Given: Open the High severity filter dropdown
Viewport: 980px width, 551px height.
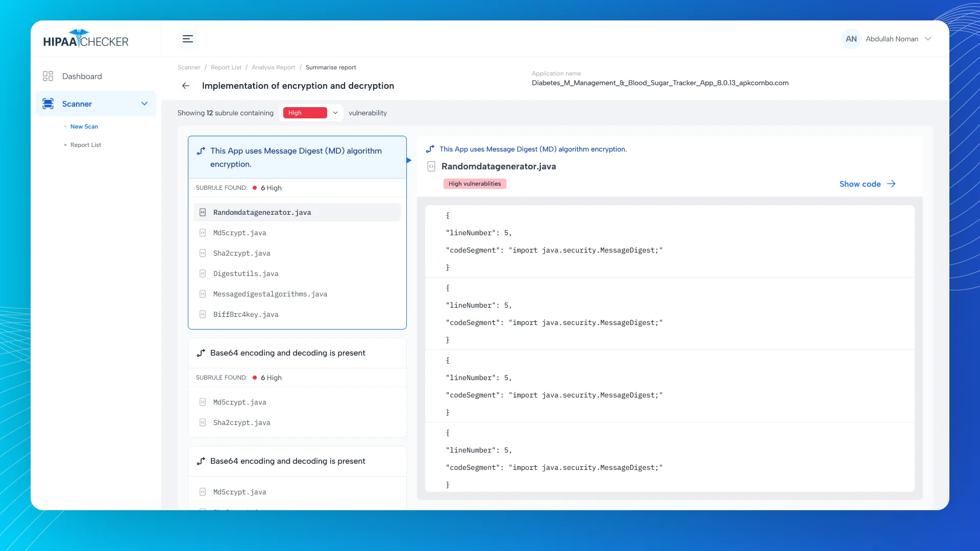Looking at the screenshot, I should pyautogui.click(x=335, y=113).
